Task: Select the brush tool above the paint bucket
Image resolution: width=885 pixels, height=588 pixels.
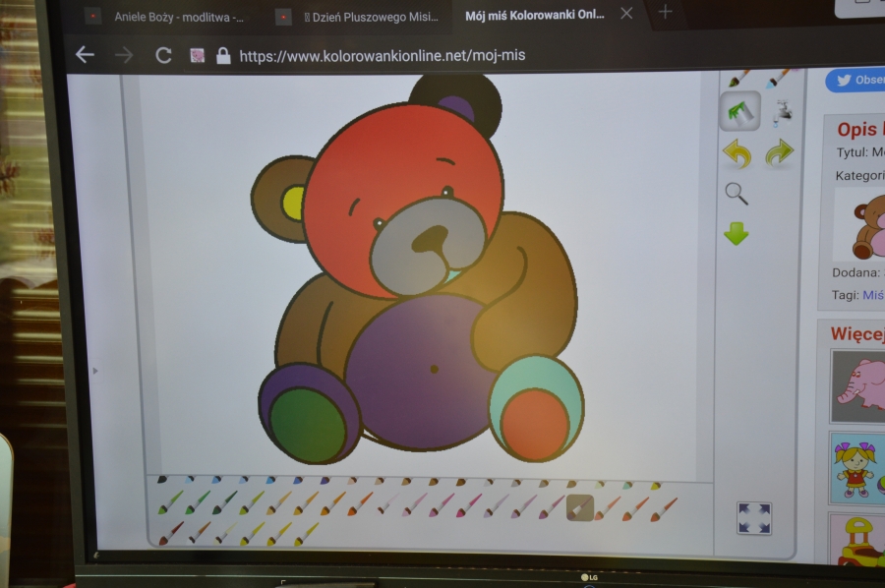Action: click(x=738, y=80)
